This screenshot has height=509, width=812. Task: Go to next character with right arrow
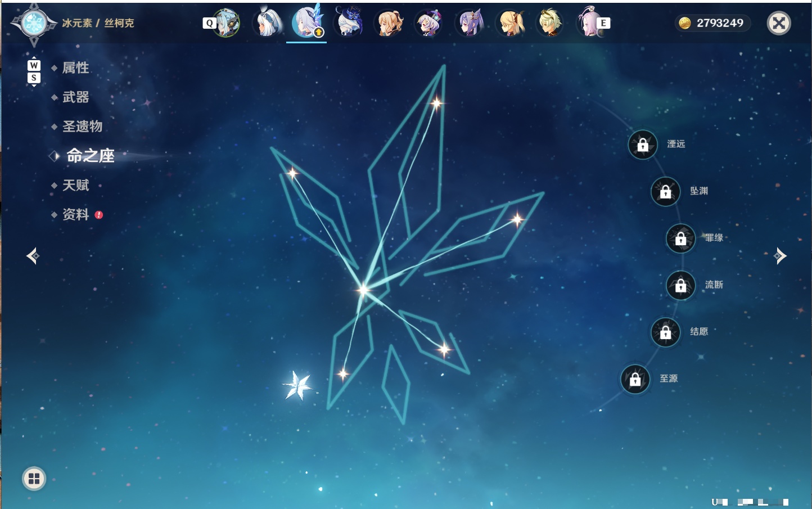(x=780, y=256)
